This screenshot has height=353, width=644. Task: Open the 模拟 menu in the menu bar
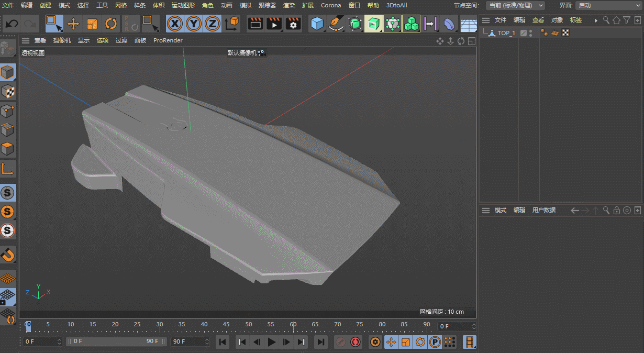245,5
